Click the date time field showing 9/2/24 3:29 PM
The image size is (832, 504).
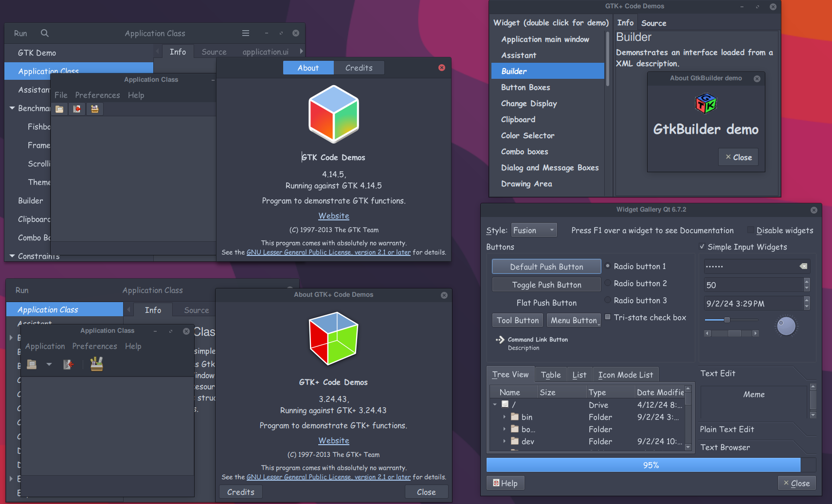click(753, 304)
